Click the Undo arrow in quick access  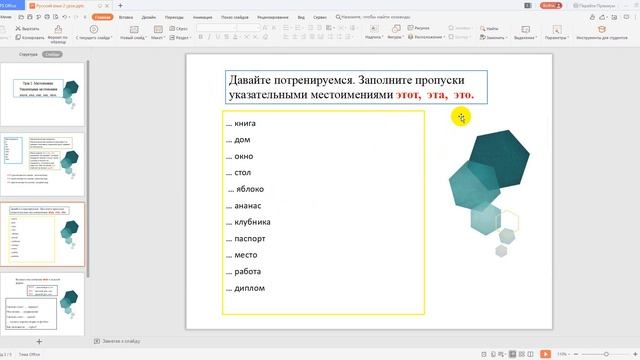coord(64,17)
